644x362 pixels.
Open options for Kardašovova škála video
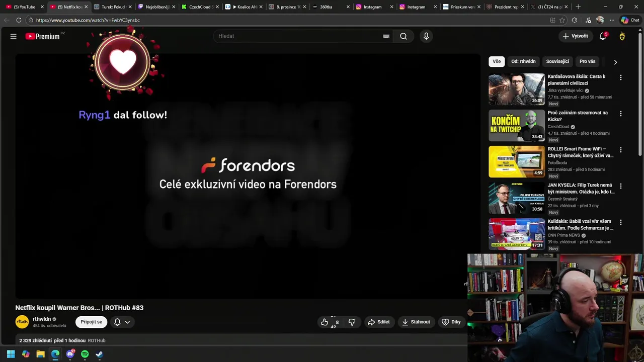coord(620,77)
